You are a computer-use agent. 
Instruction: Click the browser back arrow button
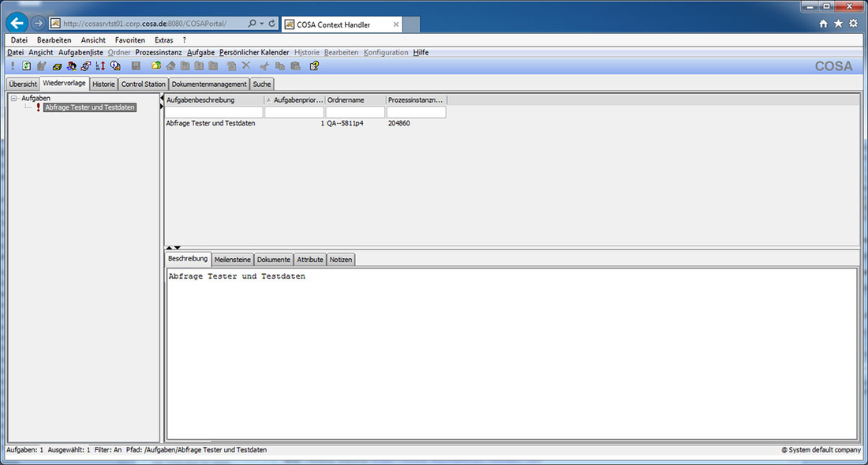click(x=17, y=24)
